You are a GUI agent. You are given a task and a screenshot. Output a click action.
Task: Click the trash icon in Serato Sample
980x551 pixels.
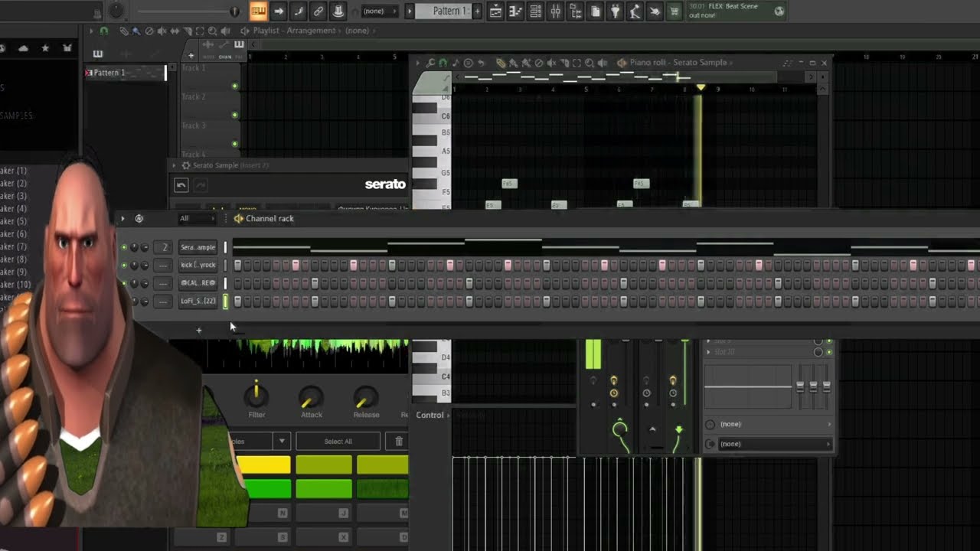(x=398, y=442)
